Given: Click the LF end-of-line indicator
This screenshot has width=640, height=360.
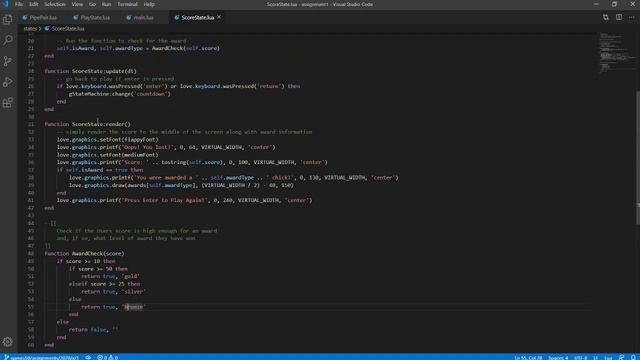Looking at the screenshot, I should 596,357.
